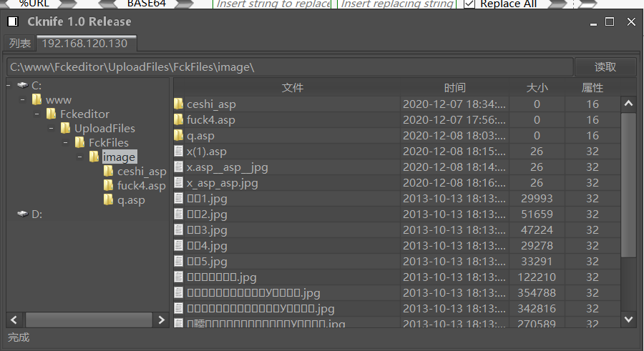This screenshot has width=644, height=351.
Task: Select the x.asp__asp__jpg file name
Action: [x=227, y=167]
